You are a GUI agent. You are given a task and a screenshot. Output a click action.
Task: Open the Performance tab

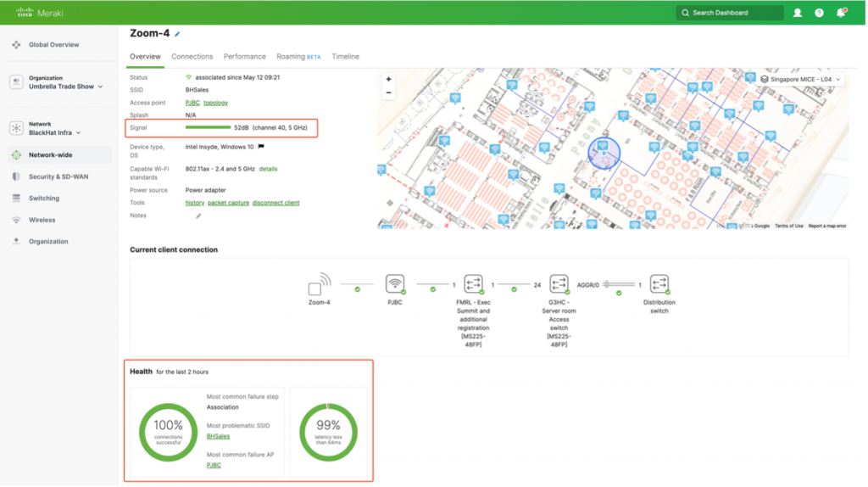(x=244, y=57)
